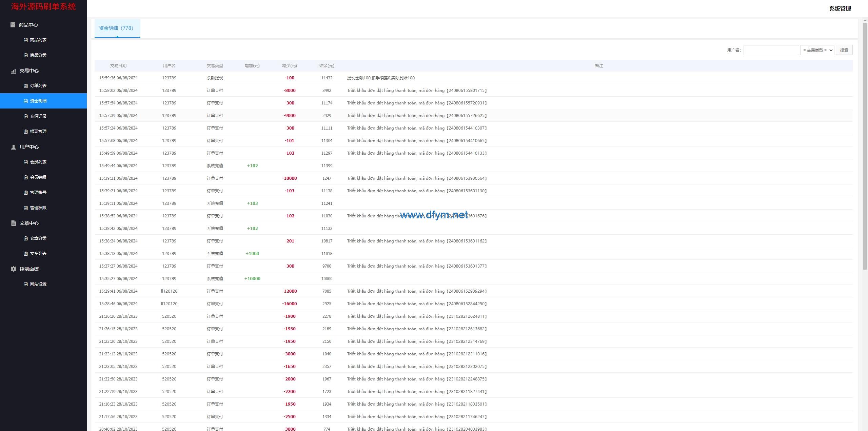868x431 pixels.
Task: Click the icon beside 文章列表
Action: click(x=26, y=254)
